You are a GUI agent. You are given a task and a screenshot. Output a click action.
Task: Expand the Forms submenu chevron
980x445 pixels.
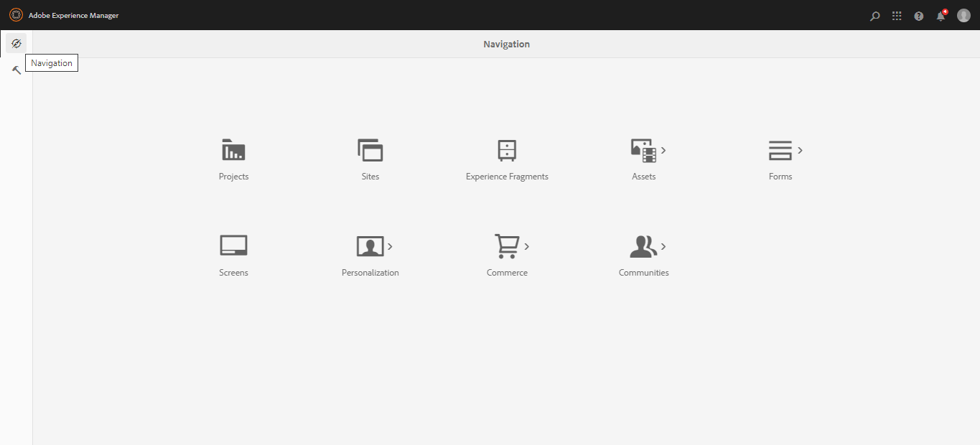coord(800,150)
